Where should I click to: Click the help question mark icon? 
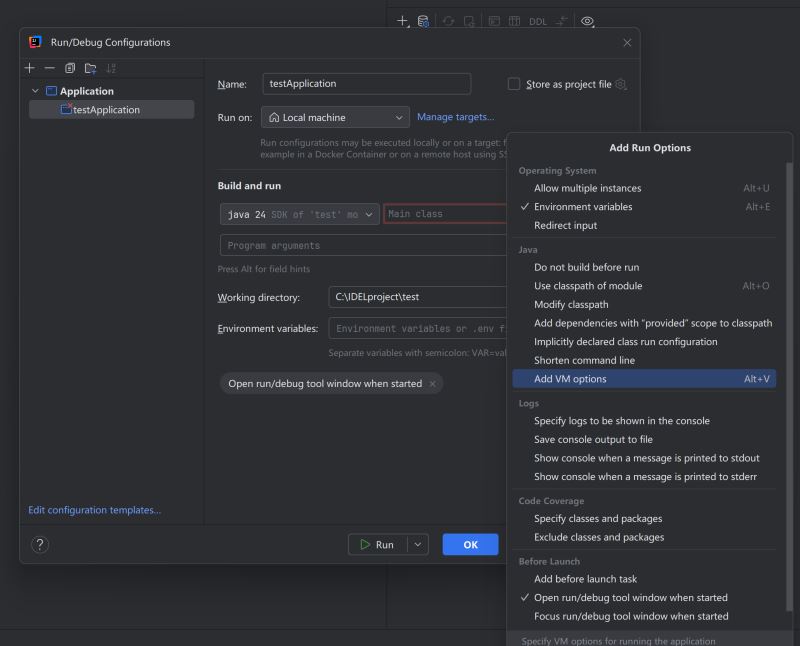coord(40,544)
